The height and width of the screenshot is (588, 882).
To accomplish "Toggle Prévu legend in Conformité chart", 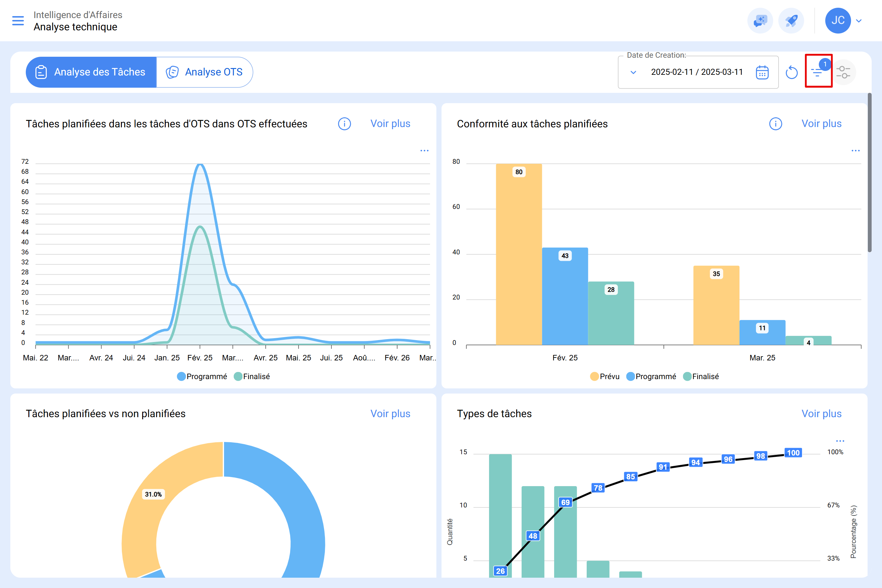I will 604,376.
